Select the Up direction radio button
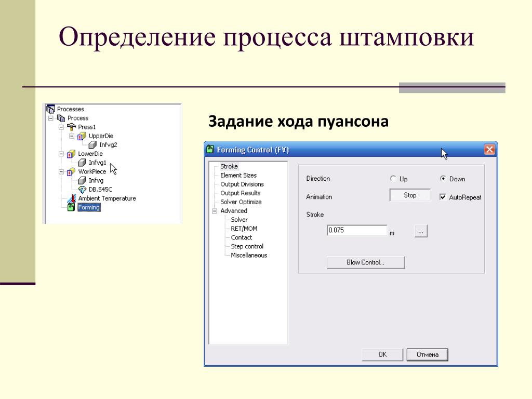This screenshot has height=399, width=532. pyautogui.click(x=393, y=179)
